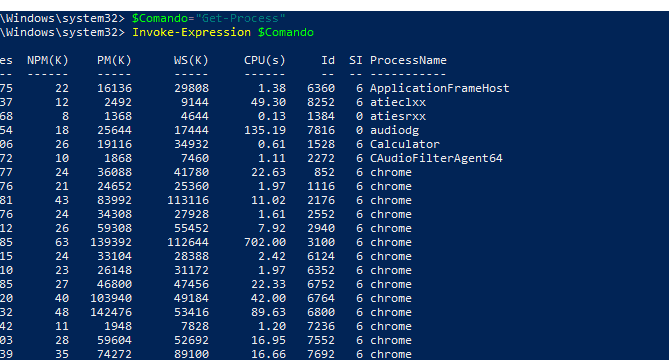The image size is (669, 360).
Task: Click the PM value 139392
Action: [111, 242]
